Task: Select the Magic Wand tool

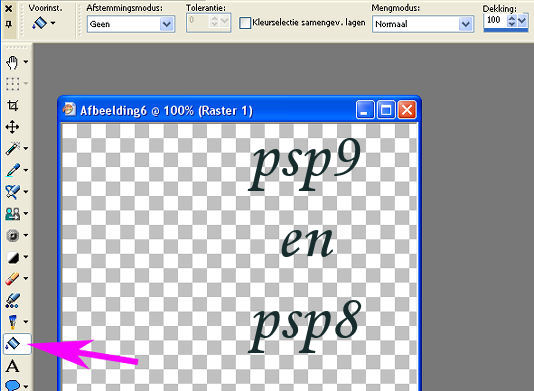Action: 12,148
